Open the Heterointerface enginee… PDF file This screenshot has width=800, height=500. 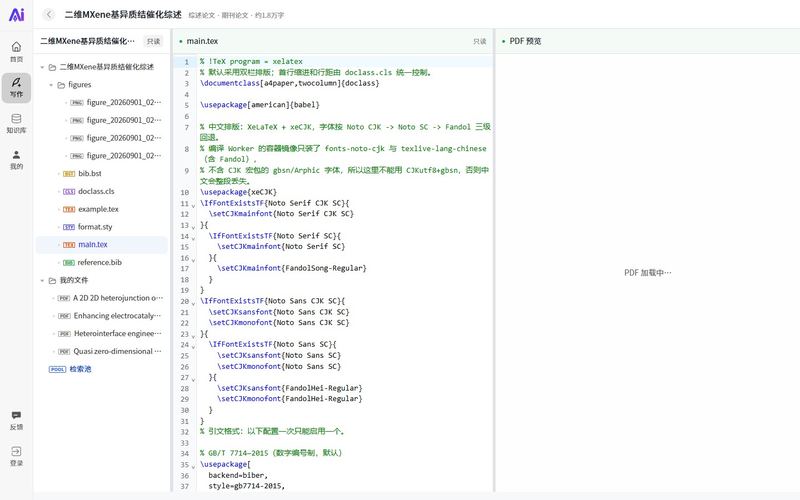tap(118, 334)
